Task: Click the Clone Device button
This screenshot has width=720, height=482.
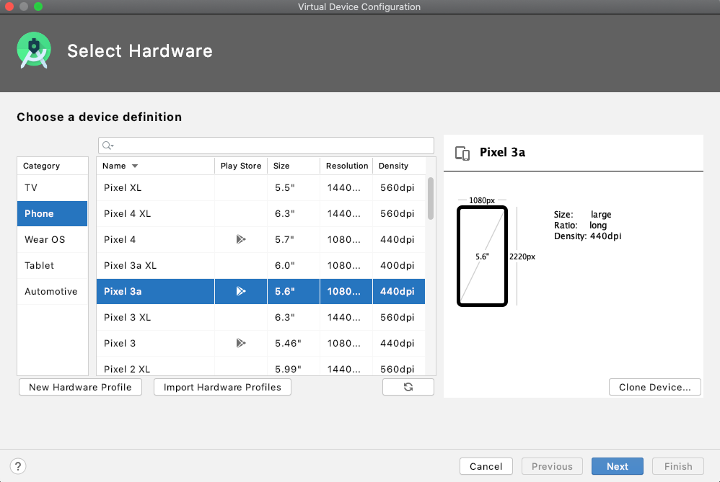Action: point(655,387)
